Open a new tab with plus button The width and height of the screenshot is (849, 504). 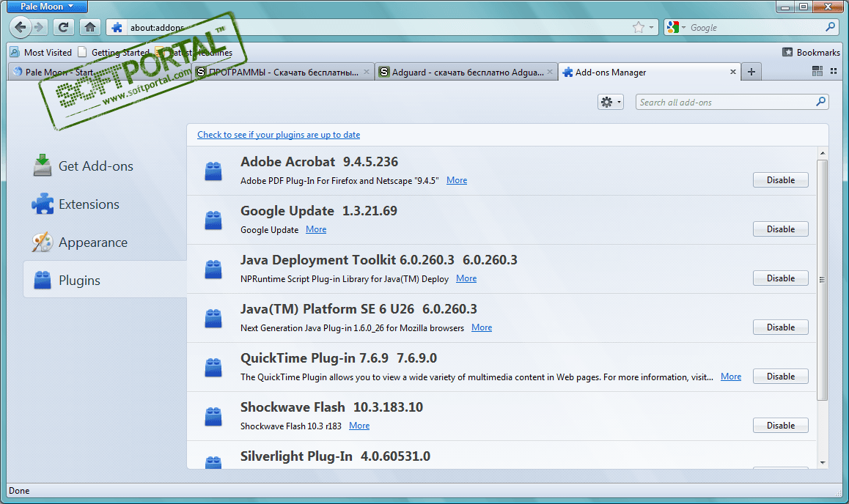pos(751,72)
